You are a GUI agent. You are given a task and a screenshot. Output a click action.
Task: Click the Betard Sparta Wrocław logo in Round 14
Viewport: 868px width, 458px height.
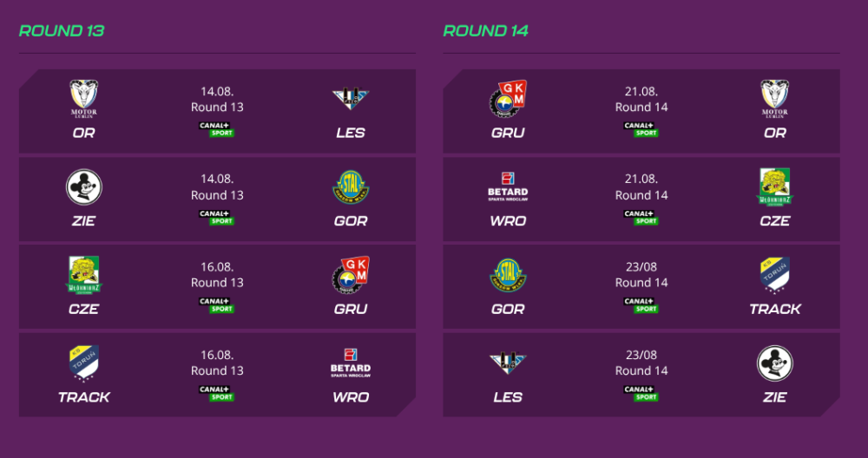click(508, 187)
